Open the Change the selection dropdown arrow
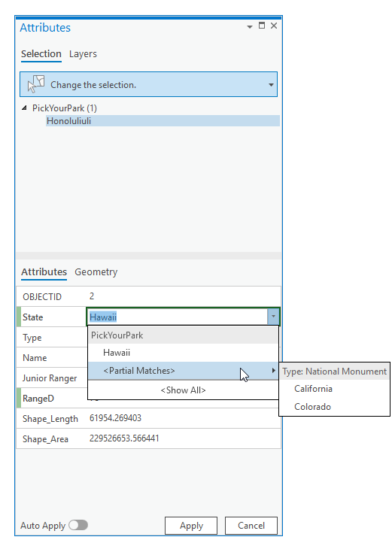 click(271, 85)
